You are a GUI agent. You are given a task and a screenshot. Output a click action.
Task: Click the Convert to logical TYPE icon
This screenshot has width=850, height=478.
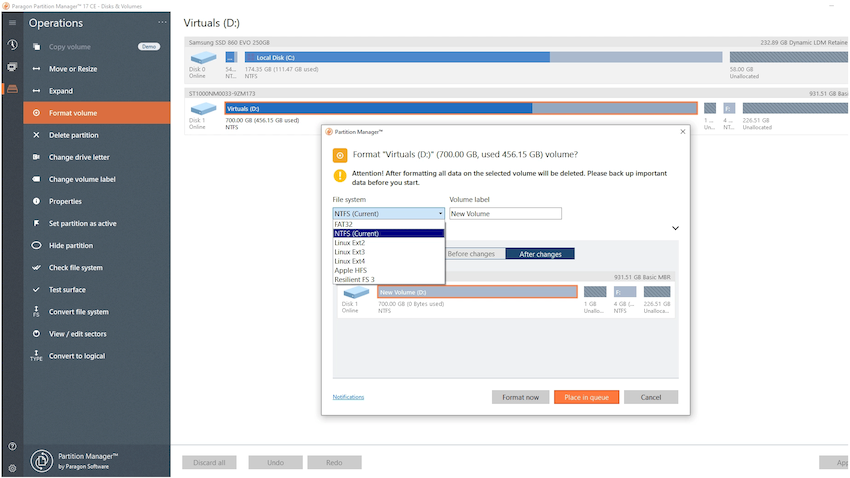[36, 356]
